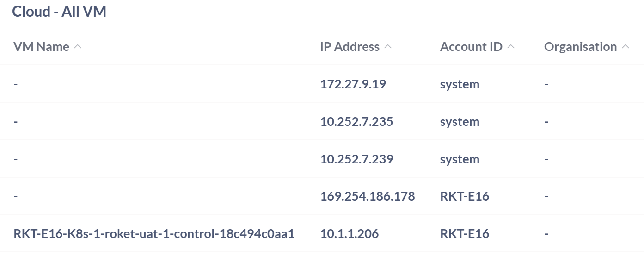The height and width of the screenshot is (257, 644).
Task: Click RKT-E16 account in the 169.254.186.178 row
Action: point(464,196)
